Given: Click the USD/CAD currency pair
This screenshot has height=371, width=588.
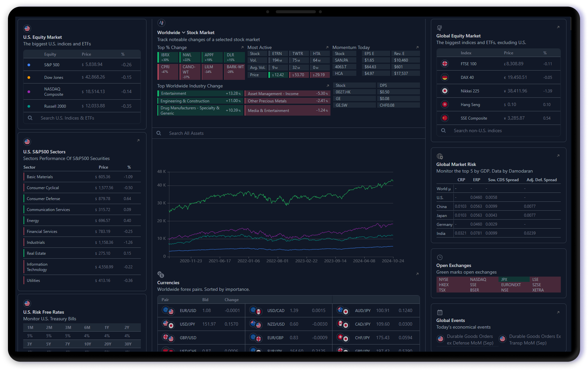Looking at the screenshot, I should (289, 310).
